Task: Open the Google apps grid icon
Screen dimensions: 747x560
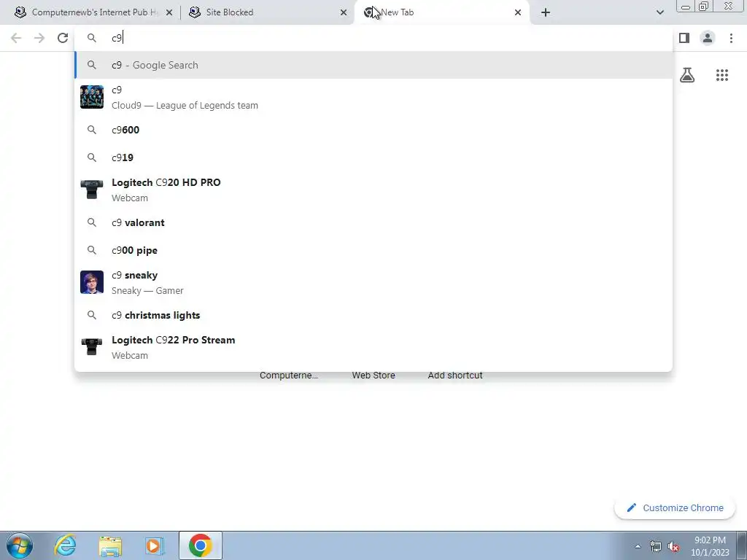Action: coord(722,75)
